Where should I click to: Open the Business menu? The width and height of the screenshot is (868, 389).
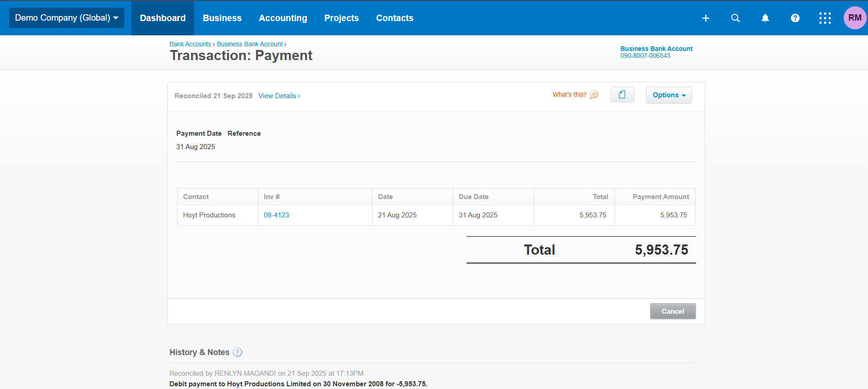point(222,18)
